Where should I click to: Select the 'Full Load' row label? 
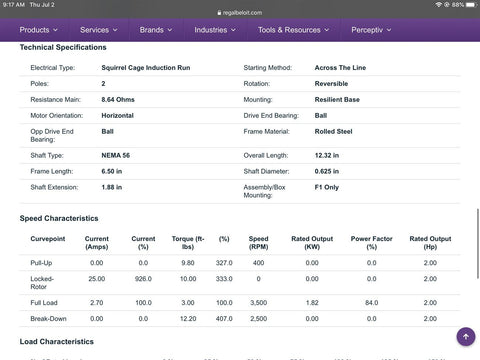(44, 303)
